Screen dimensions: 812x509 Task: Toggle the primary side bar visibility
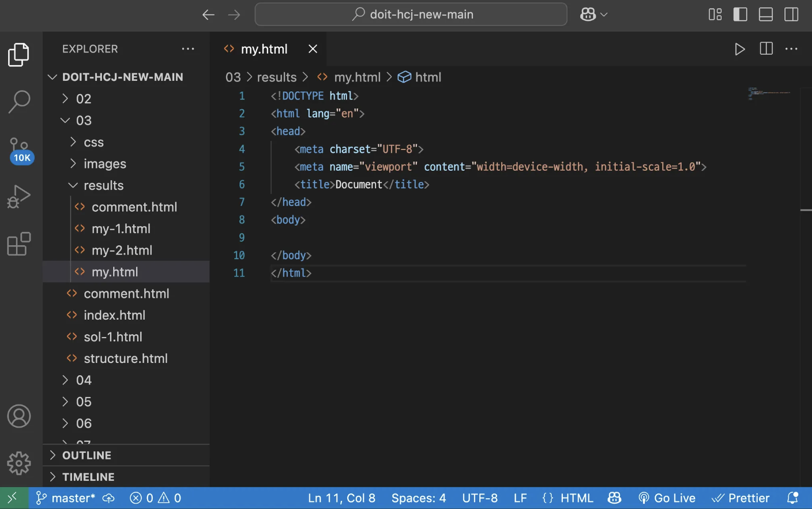(740, 14)
